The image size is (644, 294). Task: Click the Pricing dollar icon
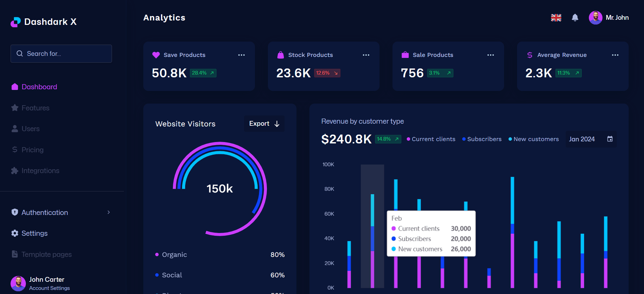tap(15, 150)
